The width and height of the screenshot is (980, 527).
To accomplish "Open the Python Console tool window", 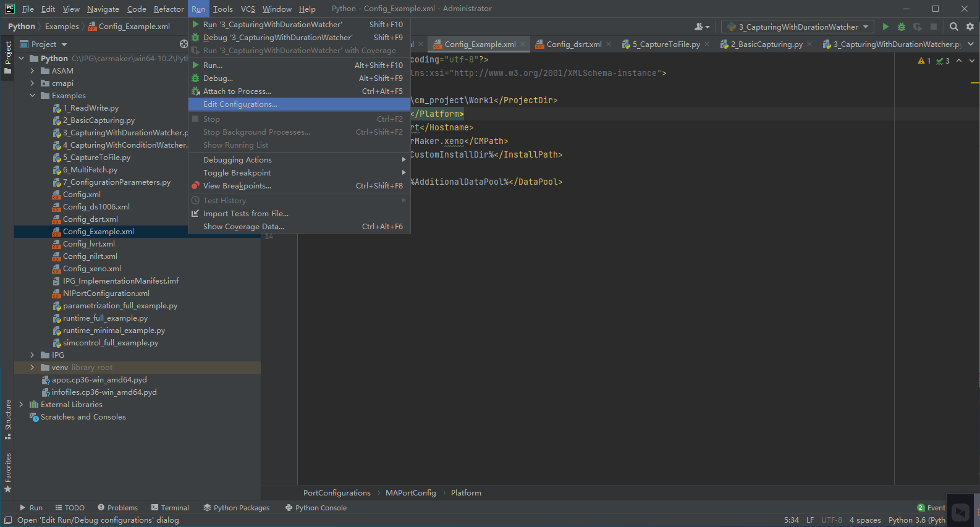I will click(x=316, y=508).
